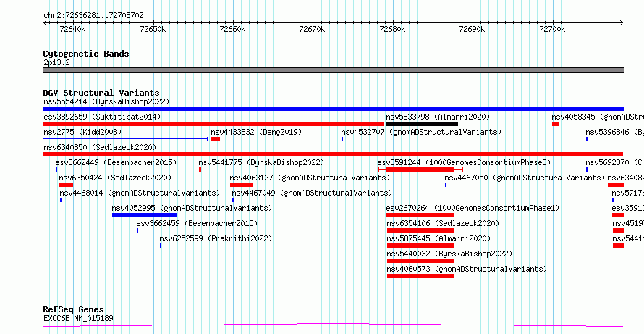Screen dimensions: 644x334
Task: Click the nsv6350424 small red bar
Action: (x=66, y=185)
